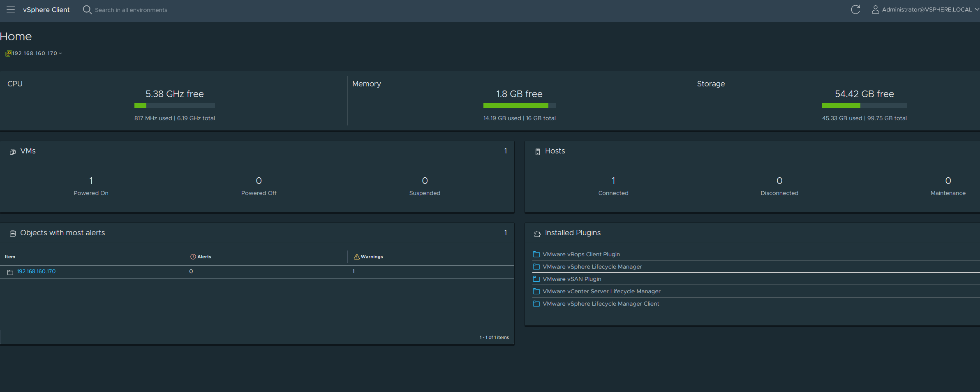
Task: Click the red Alerts column icon
Action: [x=193, y=257]
